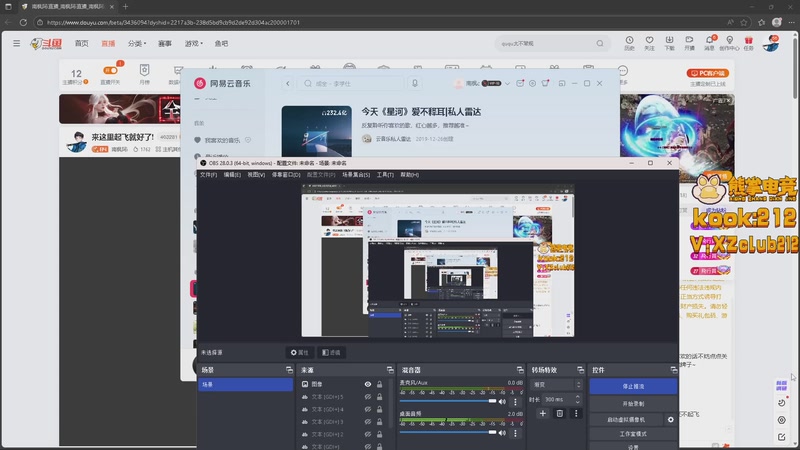Open OBS 场景集合(S) menu
Viewport: 800px width, 450px height.
pyautogui.click(x=356, y=174)
